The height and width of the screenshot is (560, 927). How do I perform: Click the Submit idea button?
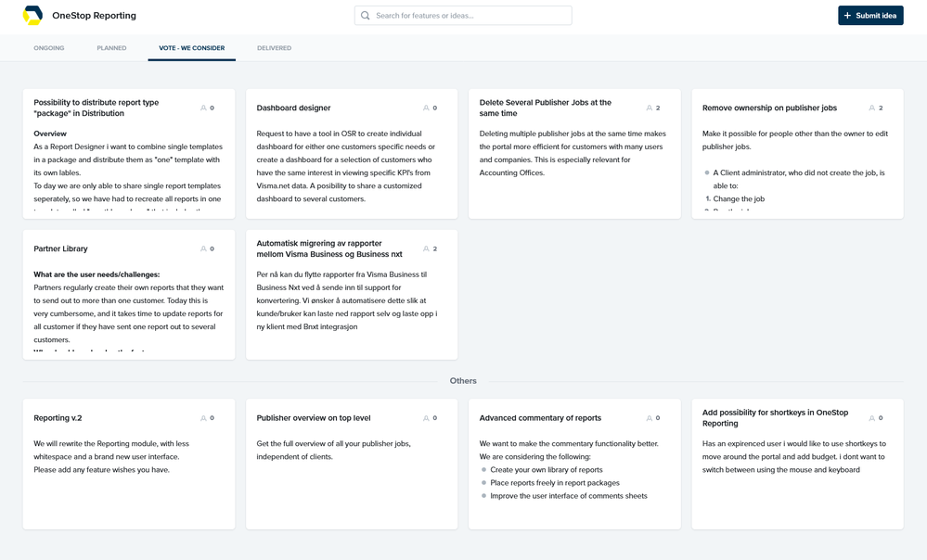(x=870, y=15)
